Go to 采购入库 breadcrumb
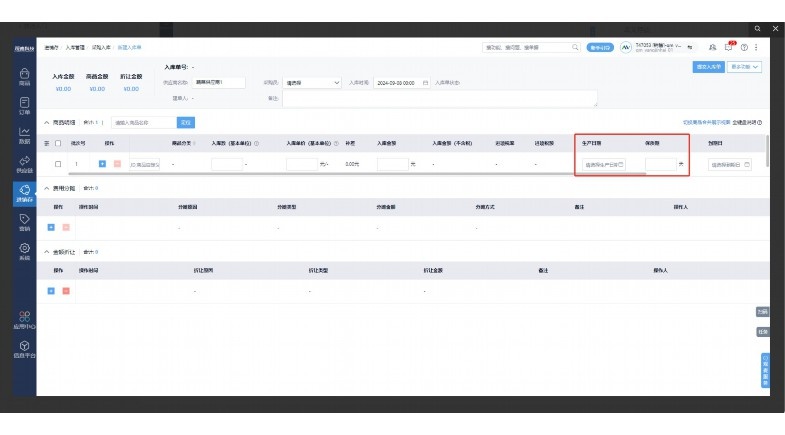 point(101,48)
